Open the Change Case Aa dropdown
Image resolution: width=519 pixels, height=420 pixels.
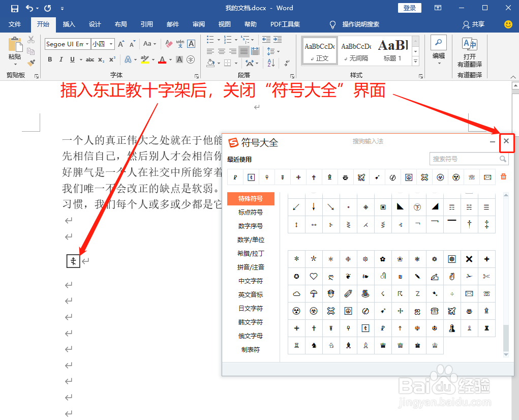149,44
